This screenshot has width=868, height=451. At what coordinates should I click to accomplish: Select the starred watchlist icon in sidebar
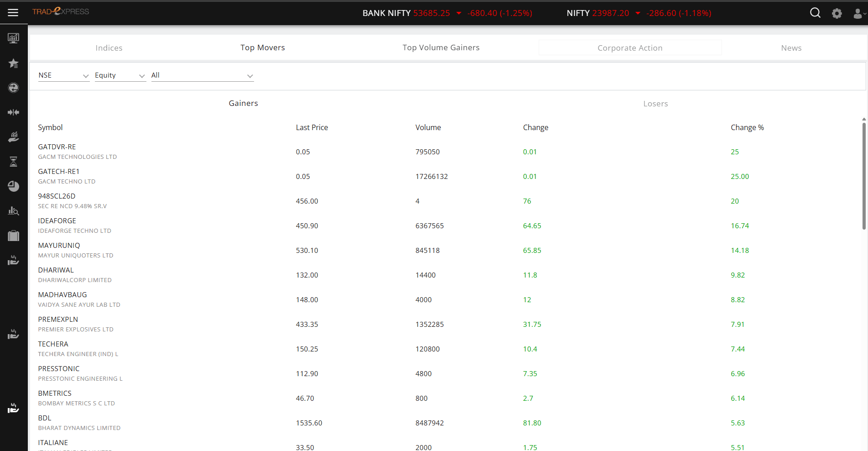tap(13, 63)
